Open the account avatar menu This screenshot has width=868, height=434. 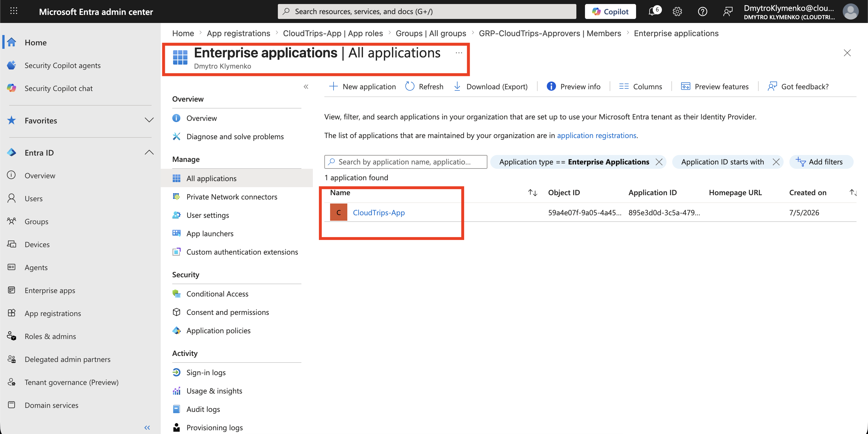pyautogui.click(x=850, y=11)
